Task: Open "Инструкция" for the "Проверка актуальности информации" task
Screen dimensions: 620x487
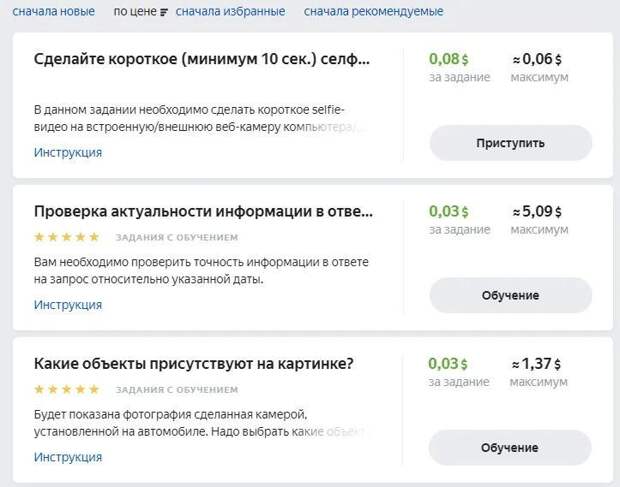Action: pos(68,305)
